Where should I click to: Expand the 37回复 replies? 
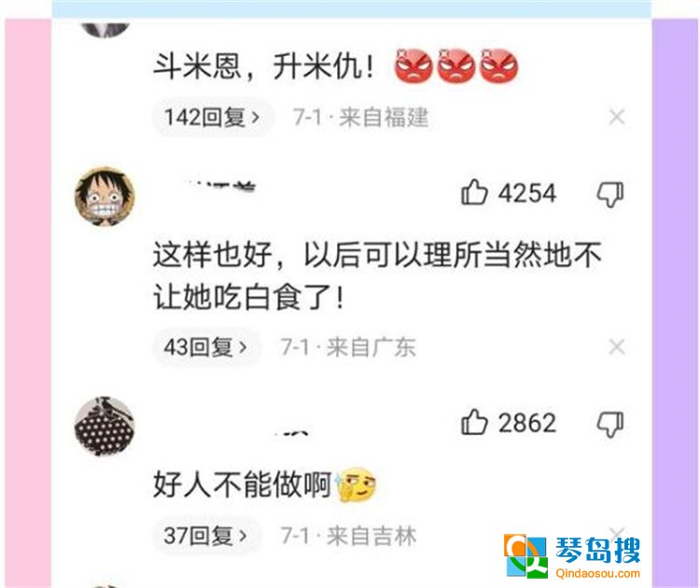(x=206, y=536)
